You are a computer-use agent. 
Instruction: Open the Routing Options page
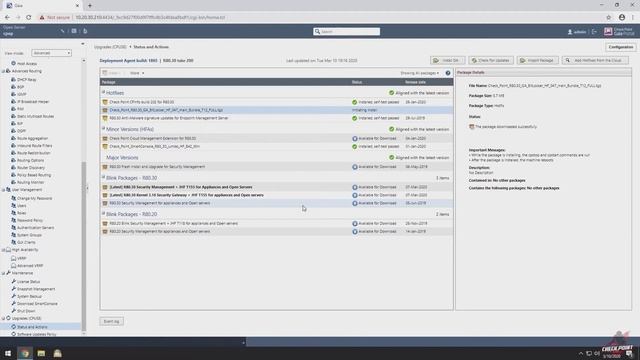click(x=30, y=160)
